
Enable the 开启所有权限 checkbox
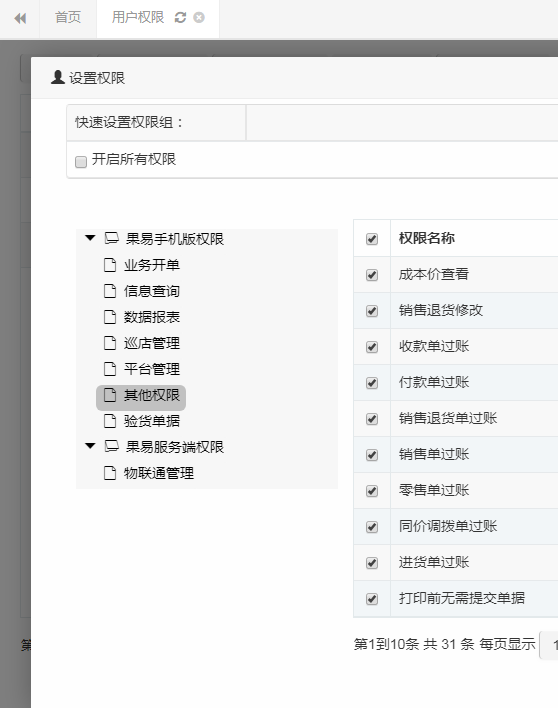click(81, 162)
